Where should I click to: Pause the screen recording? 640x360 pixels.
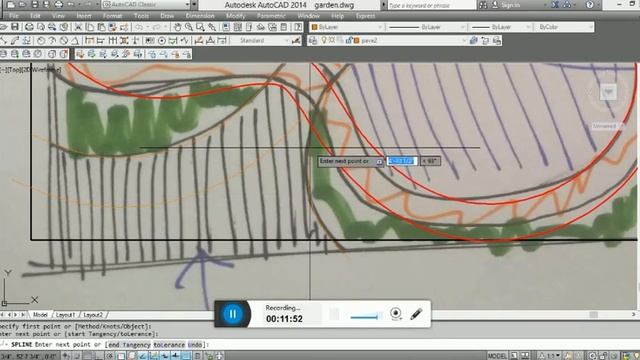pyautogui.click(x=233, y=314)
